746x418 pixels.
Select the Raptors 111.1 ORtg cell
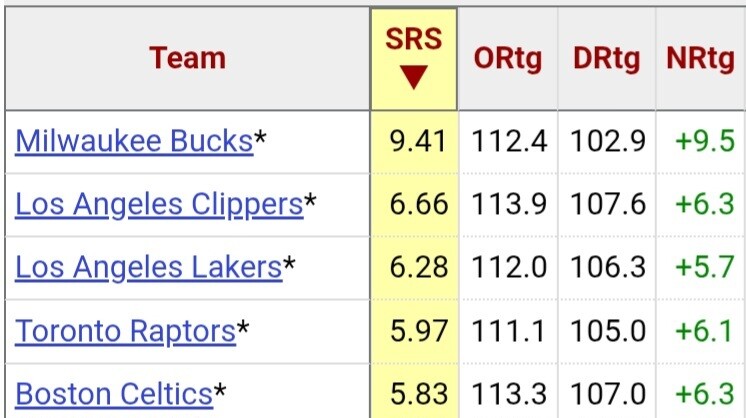(x=508, y=331)
